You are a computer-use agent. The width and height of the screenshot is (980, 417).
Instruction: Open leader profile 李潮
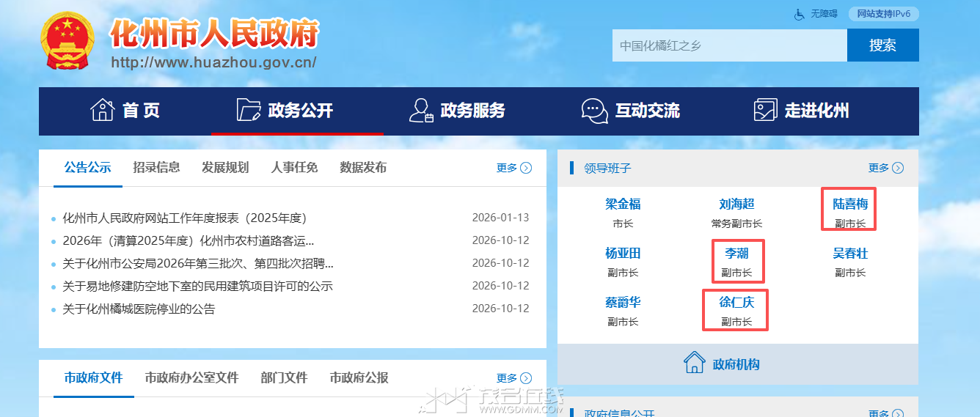pos(736,253)
